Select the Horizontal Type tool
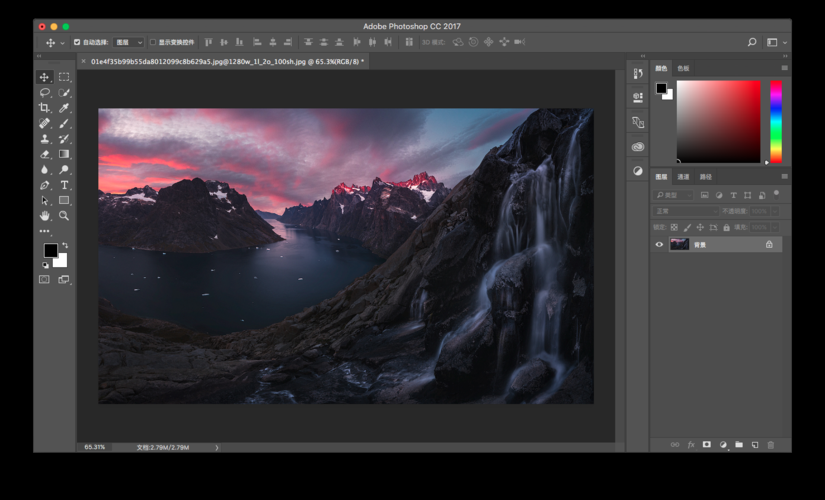The height and width of the screenshot is (500, 825). (64, 185)
